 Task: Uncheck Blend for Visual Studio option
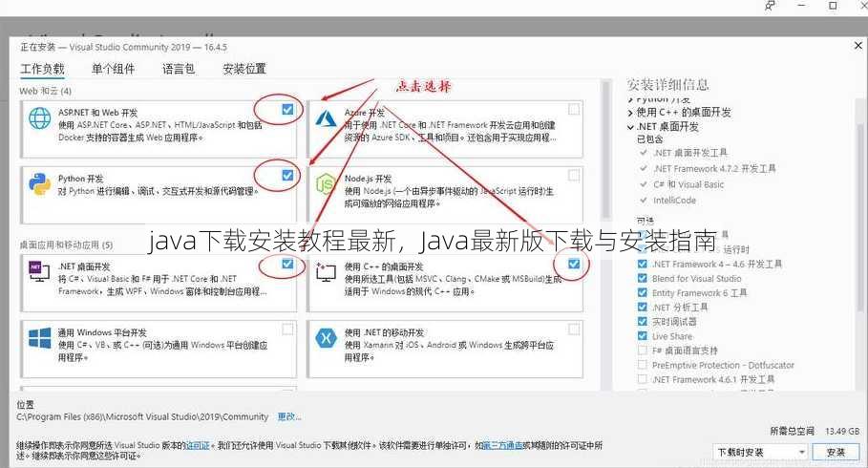pos(642,278)
